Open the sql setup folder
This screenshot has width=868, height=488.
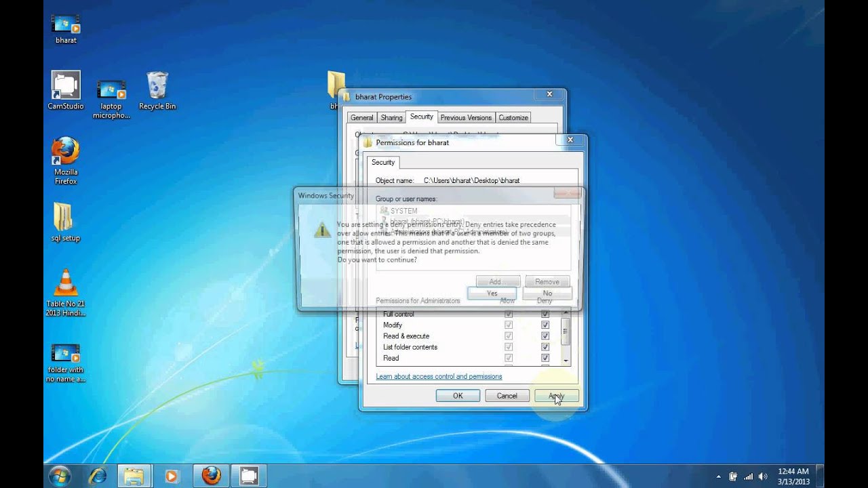(x=66, y=222)
